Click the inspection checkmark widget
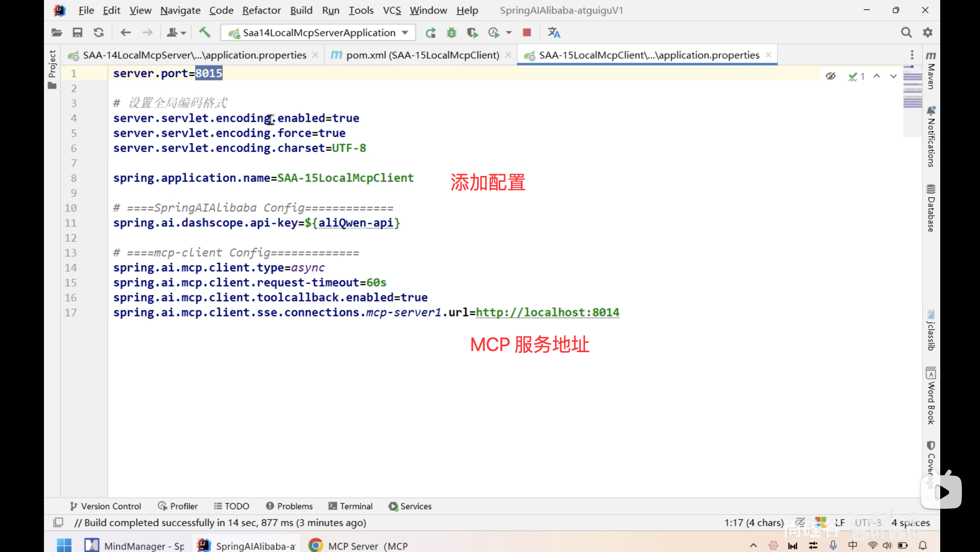The width and height of the screenshot is (980, 552). 856,77
